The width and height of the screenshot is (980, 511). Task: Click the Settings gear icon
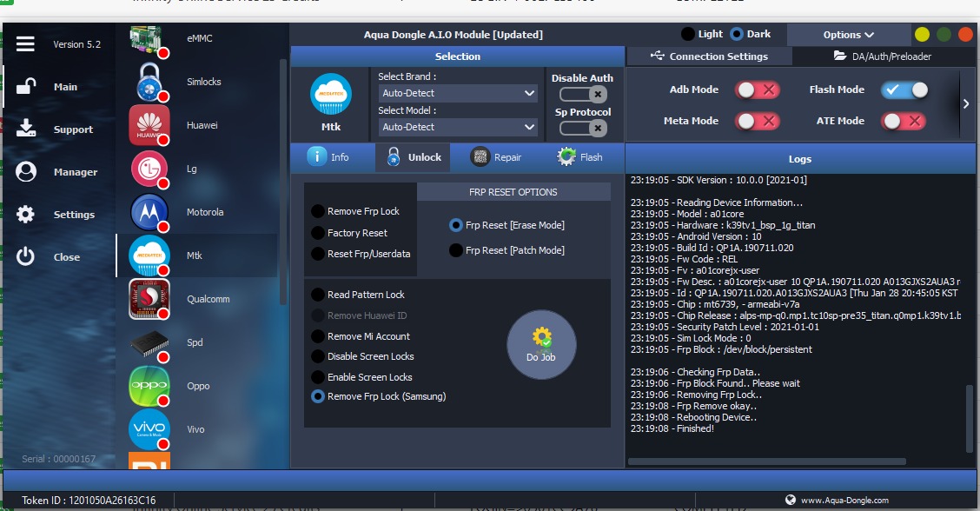tap(25, 214)
